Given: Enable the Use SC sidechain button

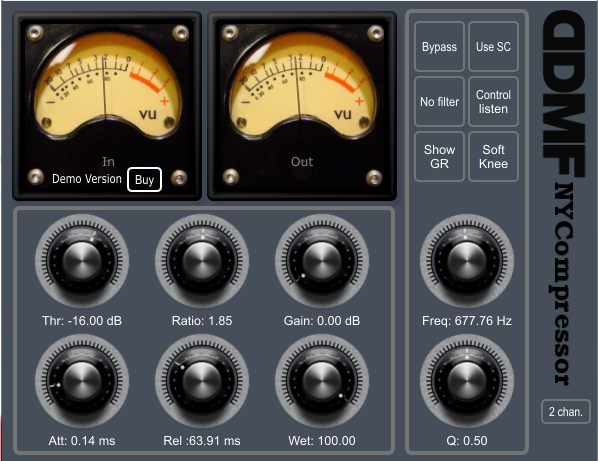Looking at the screenshot, I should tap(493, 47).
